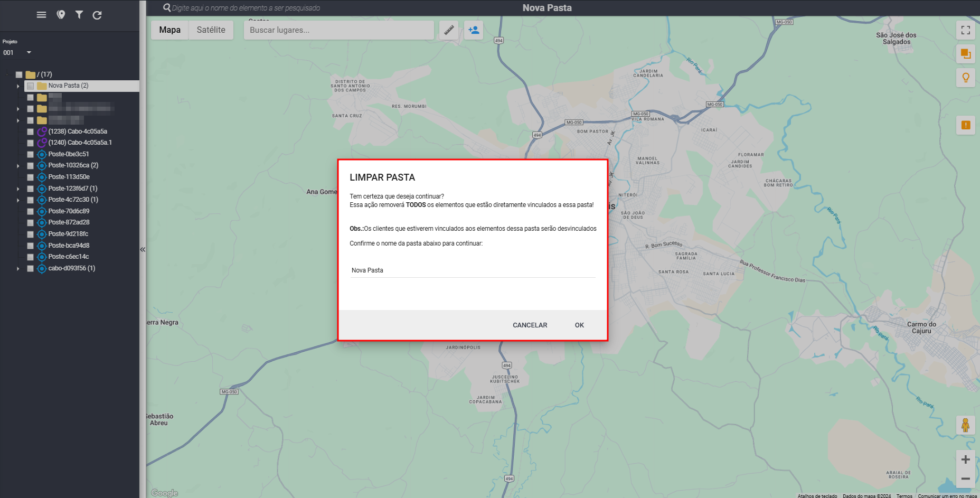
Task: Expand Poste-4c72c30 (1) node
Action: 18,200
